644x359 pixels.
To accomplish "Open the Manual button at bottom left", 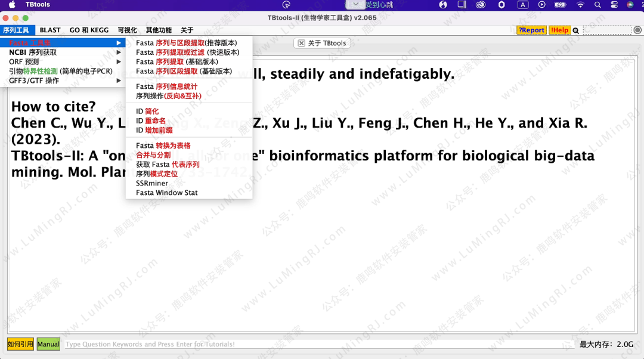I will pos(48,343).
